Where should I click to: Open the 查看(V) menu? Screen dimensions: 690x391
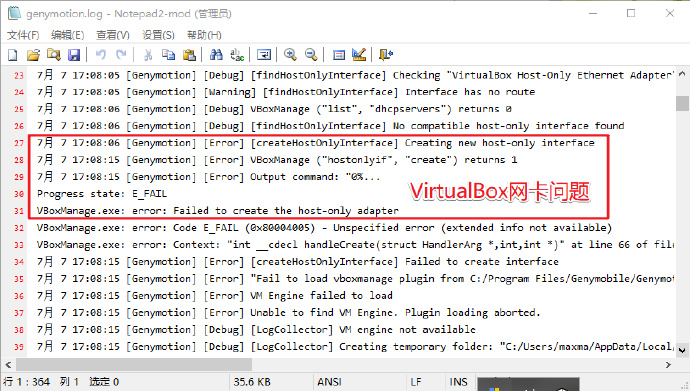[x=113, y=35]
